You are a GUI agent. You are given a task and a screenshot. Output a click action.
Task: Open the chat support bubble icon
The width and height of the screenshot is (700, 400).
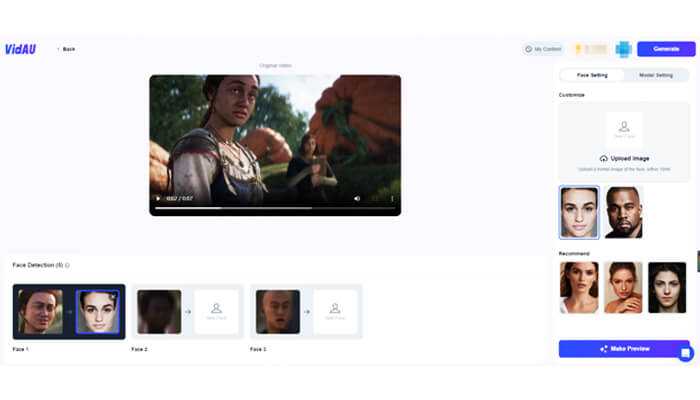click(685, 353)
